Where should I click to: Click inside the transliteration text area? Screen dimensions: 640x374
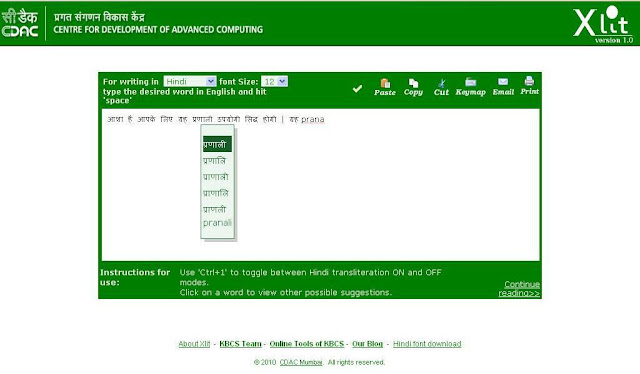click(321, 185)
